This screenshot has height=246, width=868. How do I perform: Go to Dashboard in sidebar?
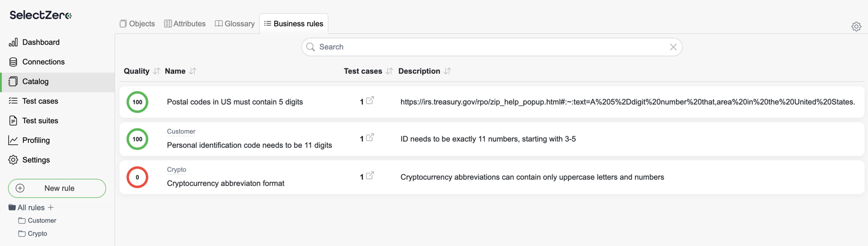(x=40, y=42)
